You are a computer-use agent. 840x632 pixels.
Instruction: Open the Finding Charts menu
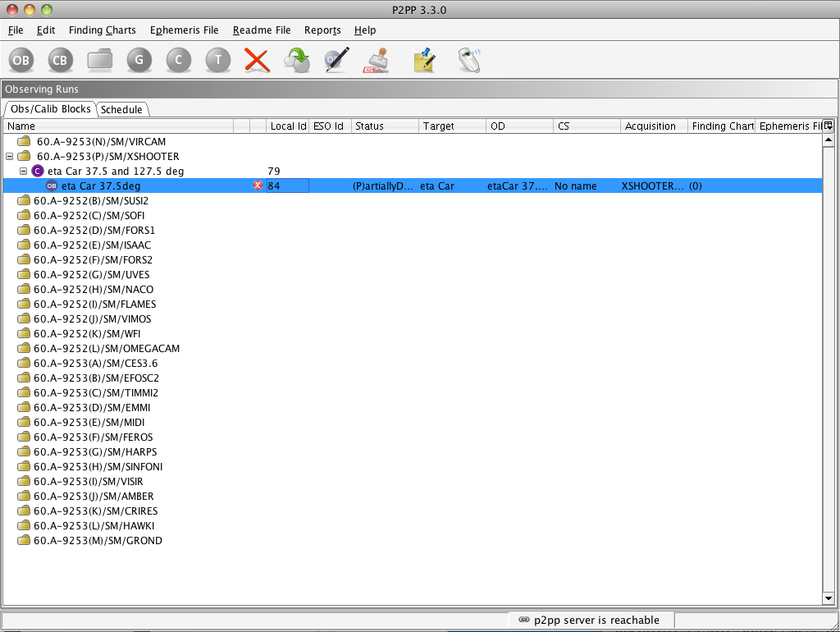click(x=103, y=30)
